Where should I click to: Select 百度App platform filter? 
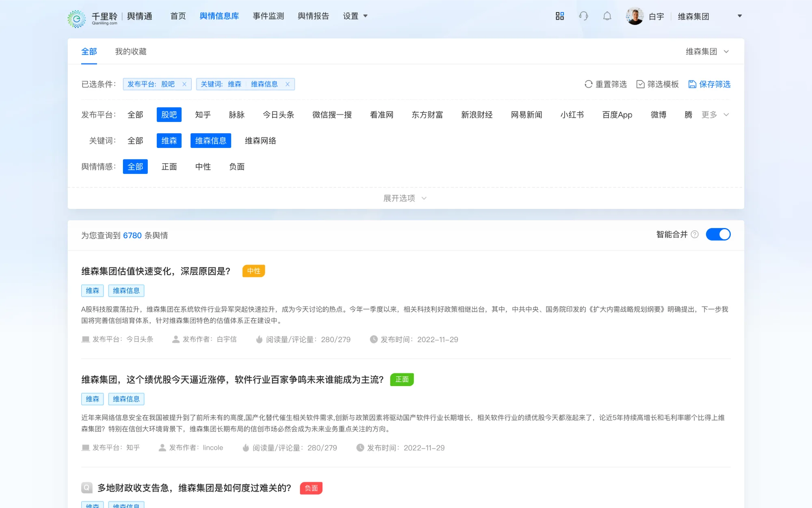point(617,115)
